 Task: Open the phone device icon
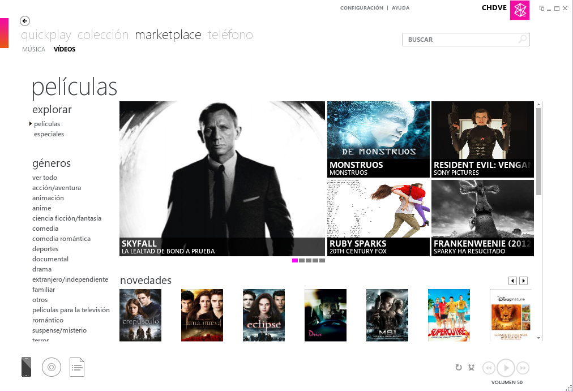click(x=26, y=367)
